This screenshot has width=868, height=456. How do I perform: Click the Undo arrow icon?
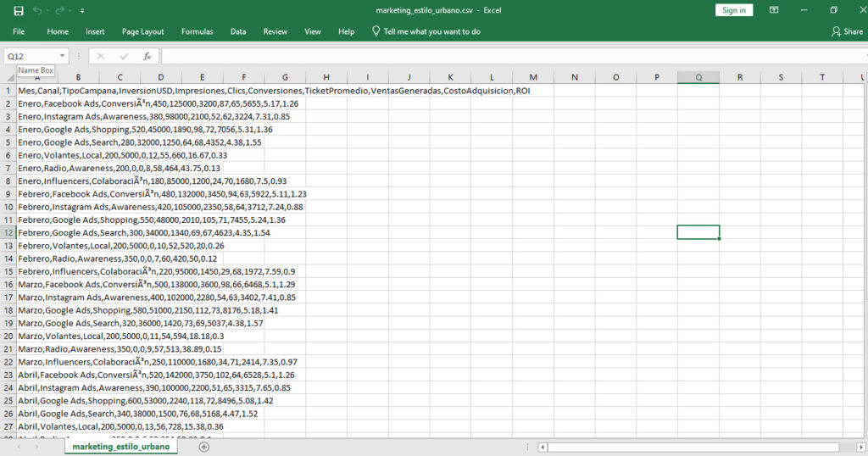point(38,11)
